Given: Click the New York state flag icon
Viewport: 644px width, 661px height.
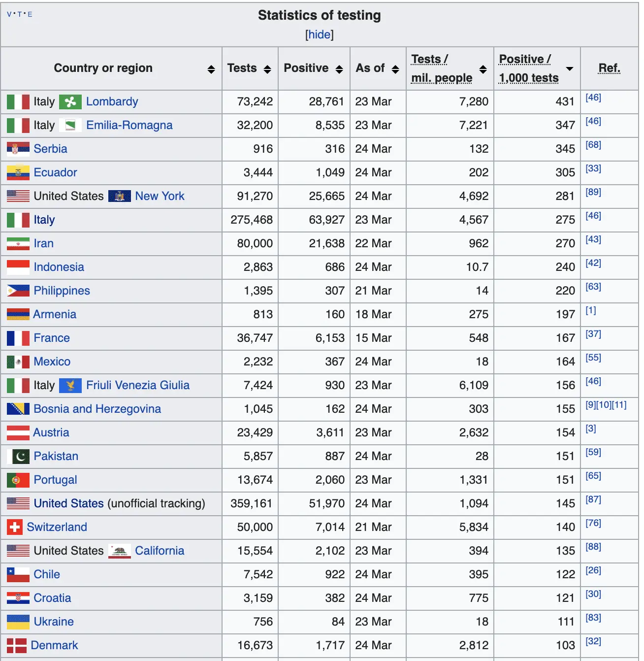Looking at the screenshot, I should [x=119, y=197].
